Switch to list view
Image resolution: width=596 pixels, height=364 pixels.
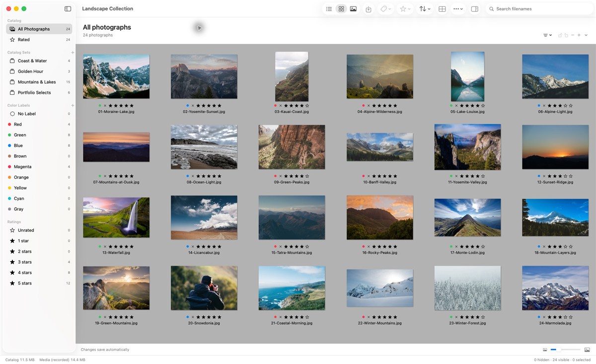[329, 9]
